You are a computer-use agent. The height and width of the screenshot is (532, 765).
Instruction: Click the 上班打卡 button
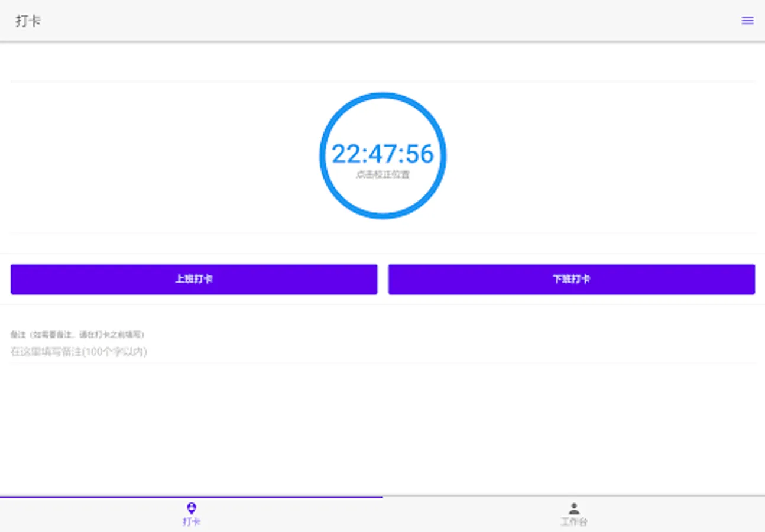tap(194, 278)
